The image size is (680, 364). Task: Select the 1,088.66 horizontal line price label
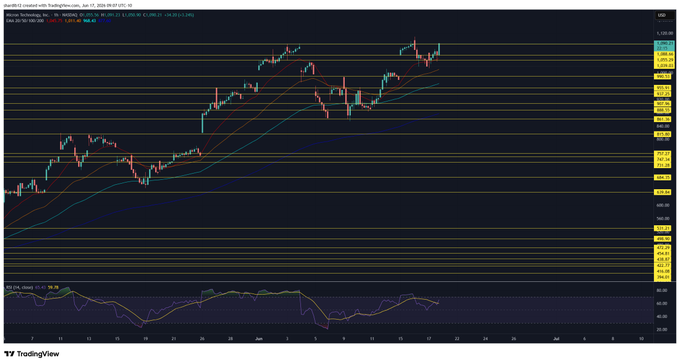[x=664, y=54]
